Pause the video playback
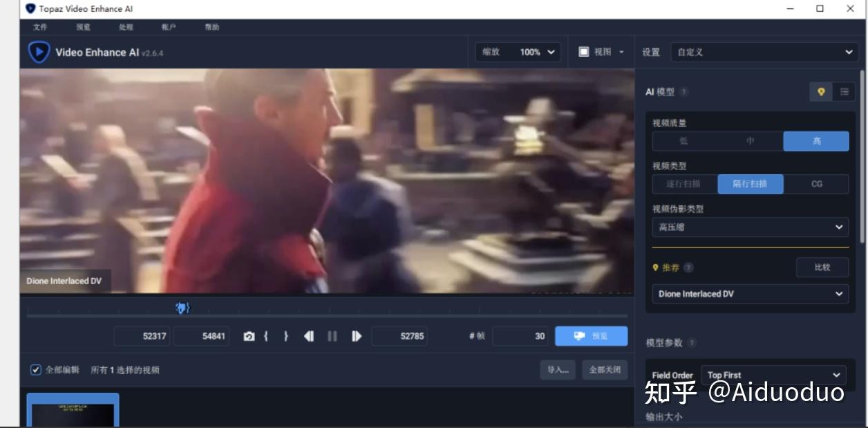 tap(332, 336)
